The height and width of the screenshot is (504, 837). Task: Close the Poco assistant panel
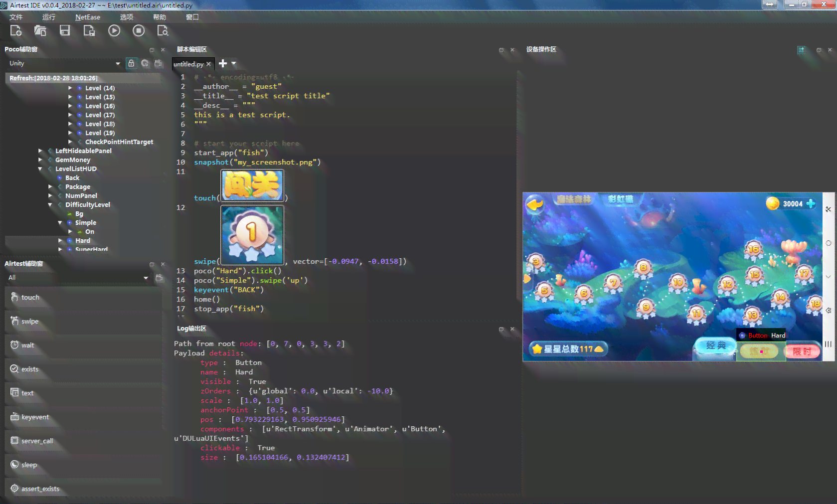[x=163, y=50]
